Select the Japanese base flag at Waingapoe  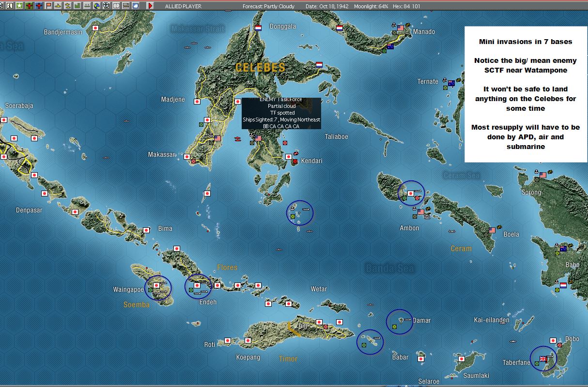coord(156,285)
